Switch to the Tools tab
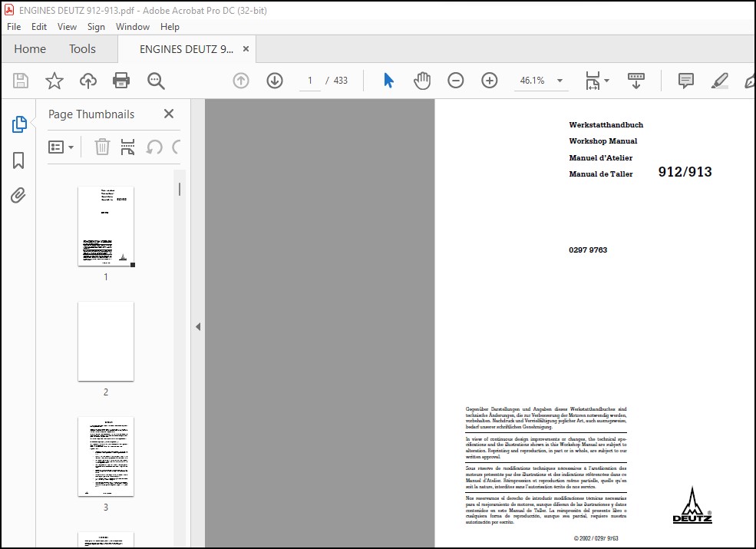756x549 pixels. (82, 48)
